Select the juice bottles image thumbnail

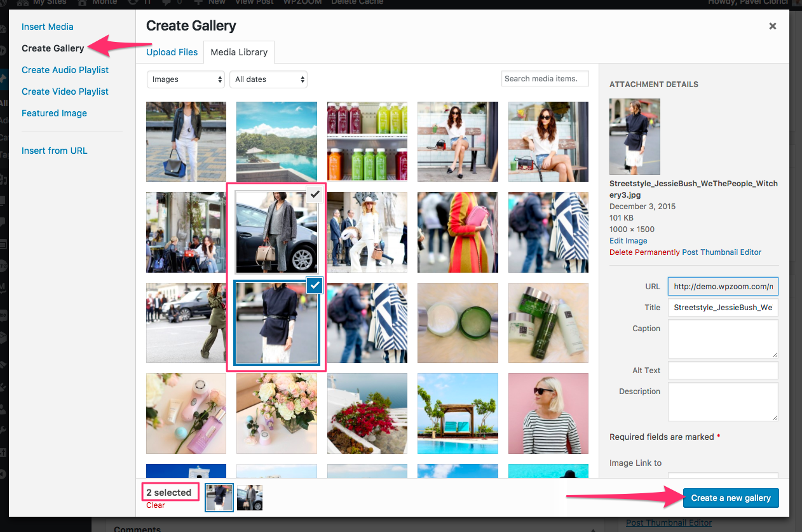367,142
